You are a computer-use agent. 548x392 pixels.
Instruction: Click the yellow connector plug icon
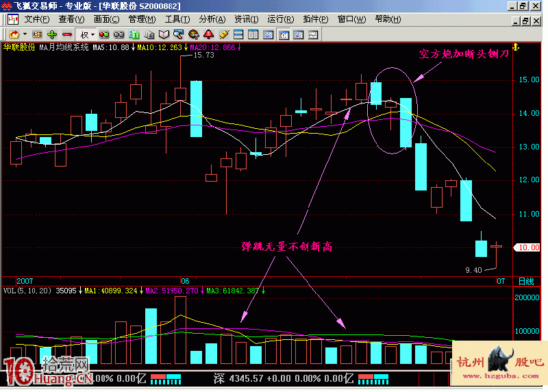[x=224, y=35]
